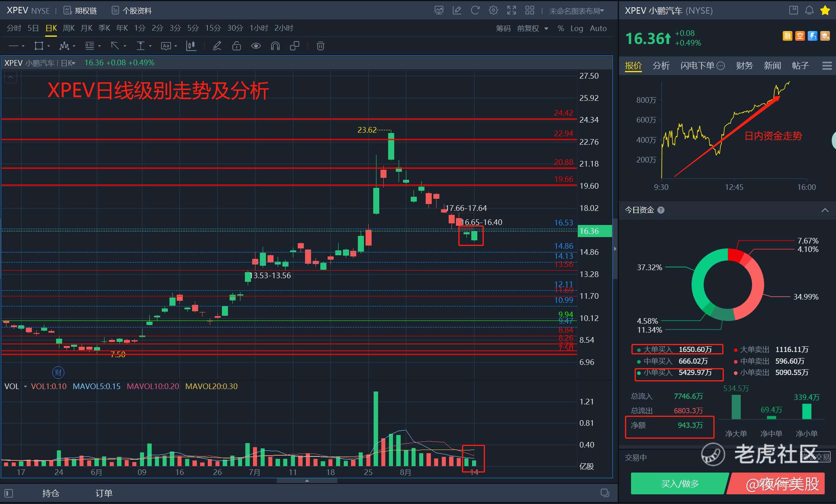Image resolution: width=836 pixels, height=504 pixels.
Task: Click the collapse arrow at chart top-left
Action: pyautogui.click(x=10, y=77)
